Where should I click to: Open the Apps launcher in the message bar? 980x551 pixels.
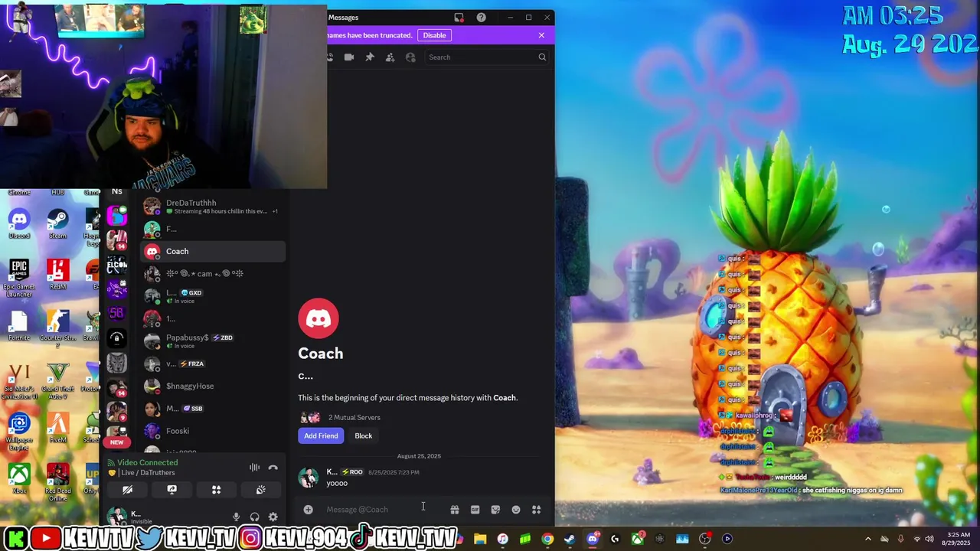[x=537, y=510]
